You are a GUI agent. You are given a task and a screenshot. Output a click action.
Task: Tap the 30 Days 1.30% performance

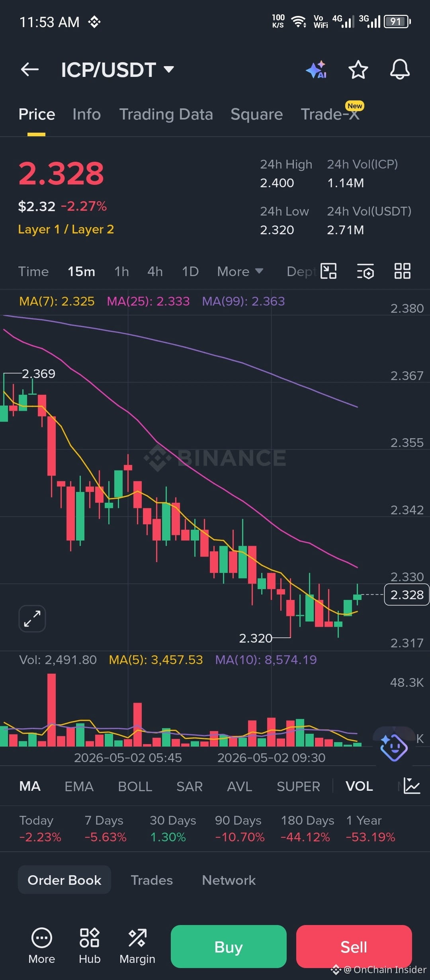[x=173, y=829]
